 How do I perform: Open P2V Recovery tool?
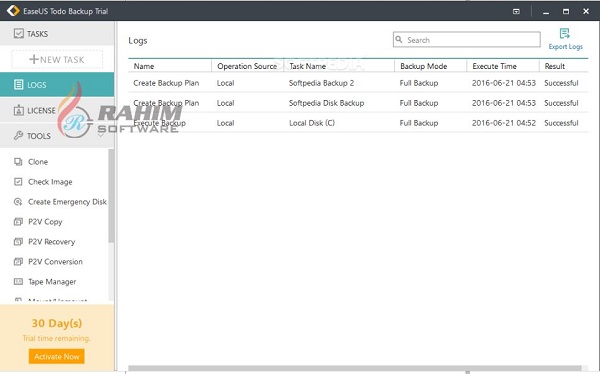tap(52, 242)
